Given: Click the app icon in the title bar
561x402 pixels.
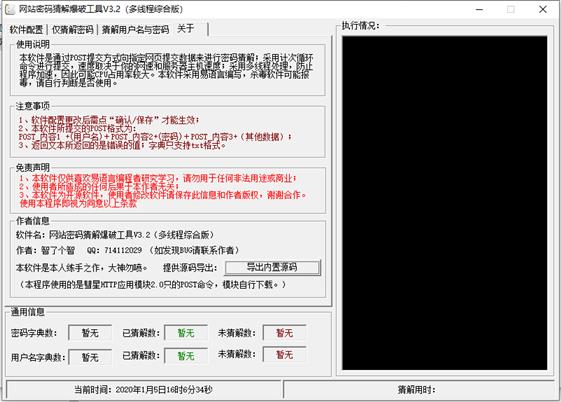Looking at the screenshot, I should pos(10,9).
